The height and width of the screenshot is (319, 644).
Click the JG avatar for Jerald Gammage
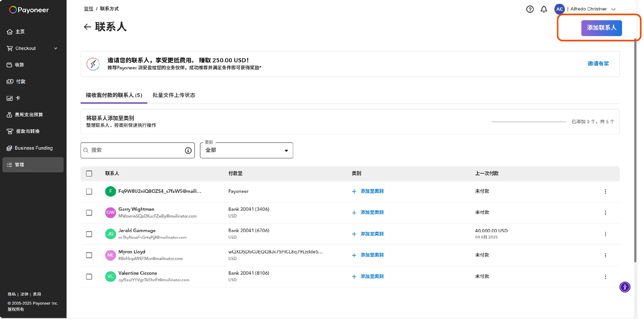[x=111, y=234]
